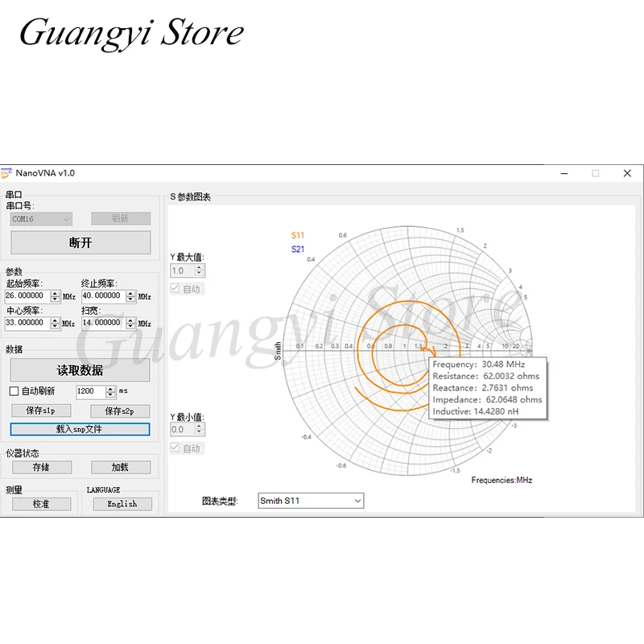Increase sweep span with its up arrow
The width and height of the screenshot is (644, 644).
[x=130, y=320]
